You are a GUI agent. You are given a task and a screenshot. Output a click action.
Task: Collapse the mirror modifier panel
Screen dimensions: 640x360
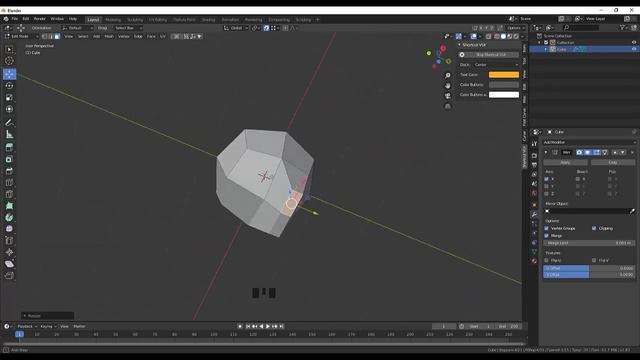click(546, 152)
